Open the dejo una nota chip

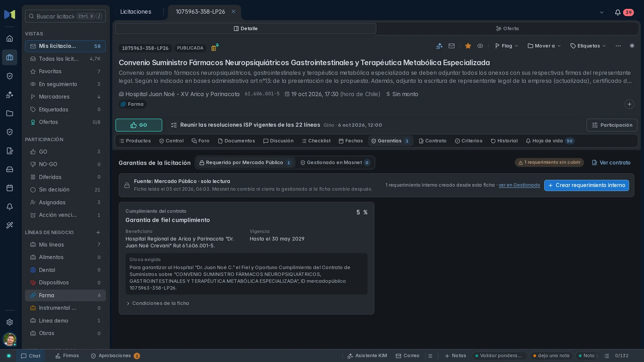pyautogui.click(x=551, y=356)
